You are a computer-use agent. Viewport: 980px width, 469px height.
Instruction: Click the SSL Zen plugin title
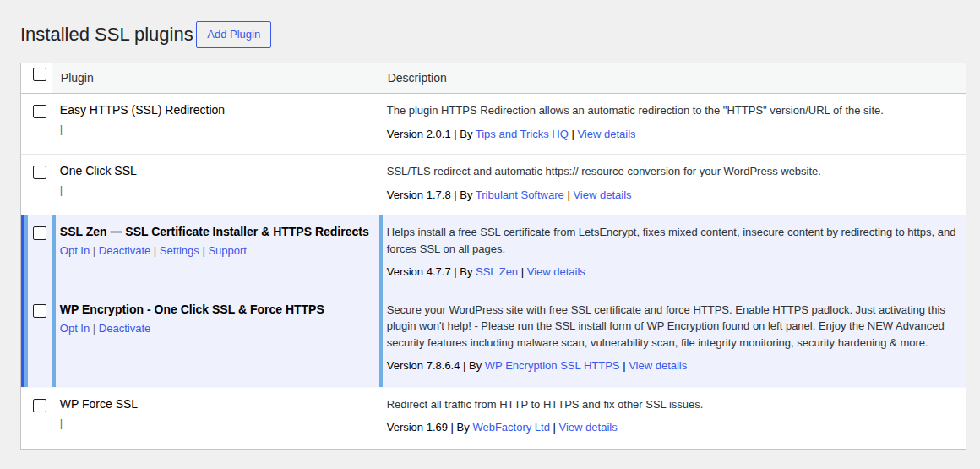(215, 232)
